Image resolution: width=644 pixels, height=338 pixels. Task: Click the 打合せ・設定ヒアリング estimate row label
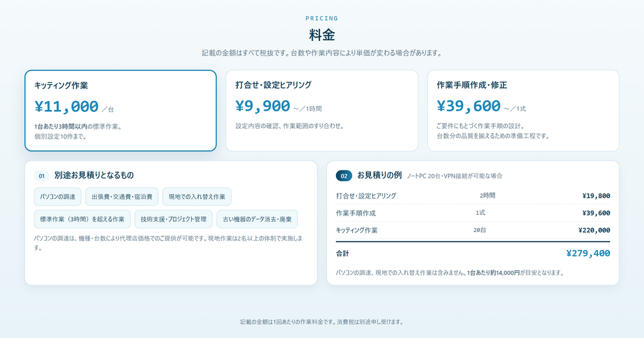(366, 196)
